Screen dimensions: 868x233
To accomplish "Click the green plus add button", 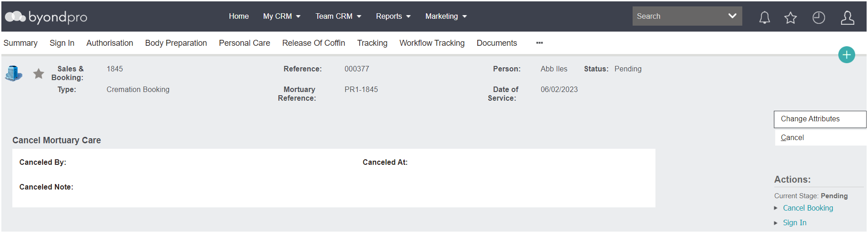I will coord(847,55).
